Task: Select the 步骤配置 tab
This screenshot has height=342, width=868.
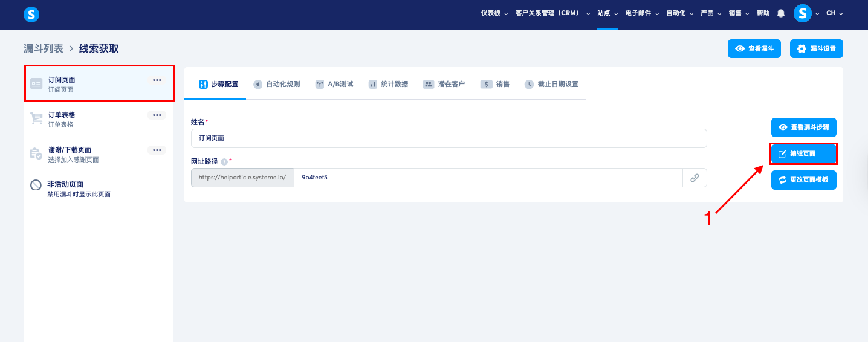Action: (219, 84)
